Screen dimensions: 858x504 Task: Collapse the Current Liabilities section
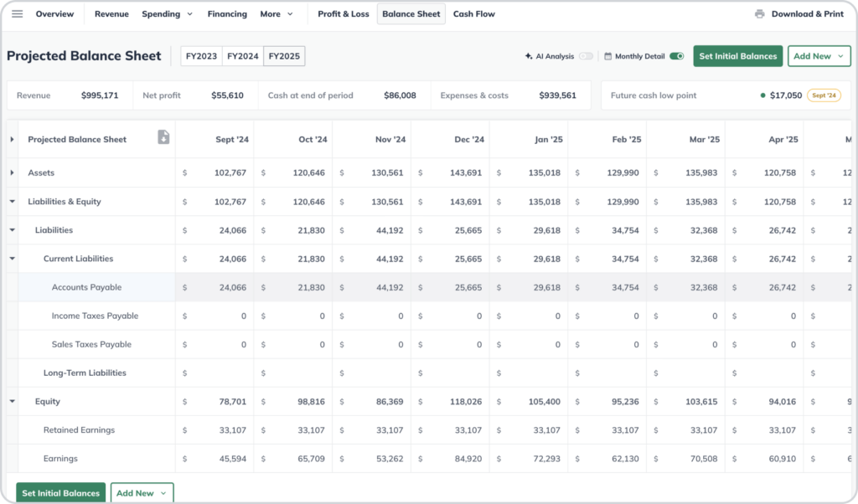coord(12,258)
